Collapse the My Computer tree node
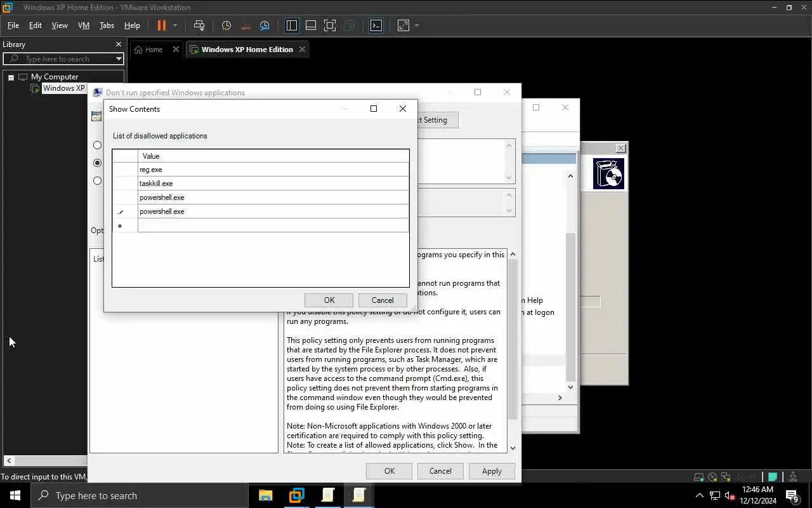The width and height of the screenshot is (812, 508). [11, 77]
